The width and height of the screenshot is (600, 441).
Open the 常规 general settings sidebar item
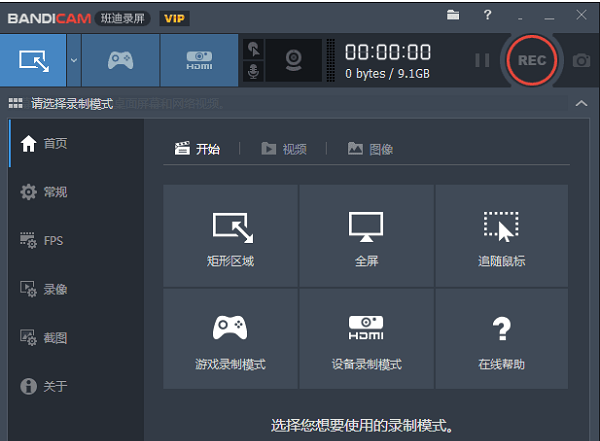pyautogui.click(x=77, y=192)
